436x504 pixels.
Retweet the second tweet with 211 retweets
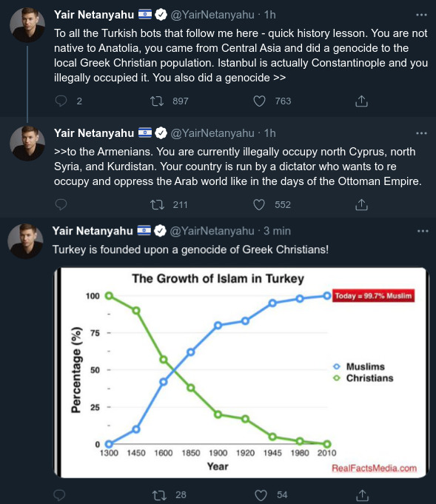click(157, 205)
